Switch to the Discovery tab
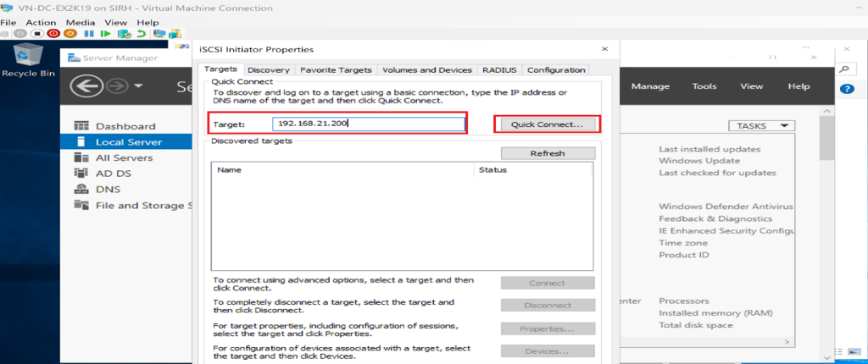Image resolution: width=868 pixels, height=364 pixels. point(270,69)
